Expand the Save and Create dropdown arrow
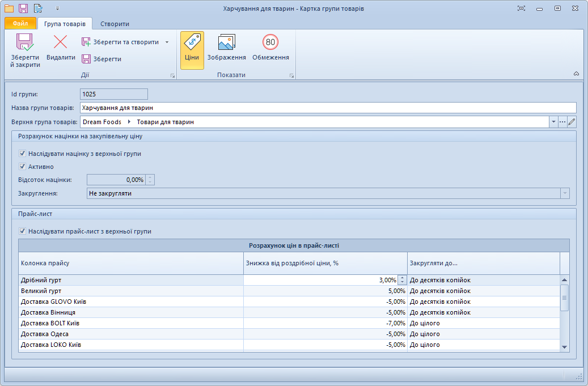This screenshot has height=386, width=588. [x=167, y=43]
